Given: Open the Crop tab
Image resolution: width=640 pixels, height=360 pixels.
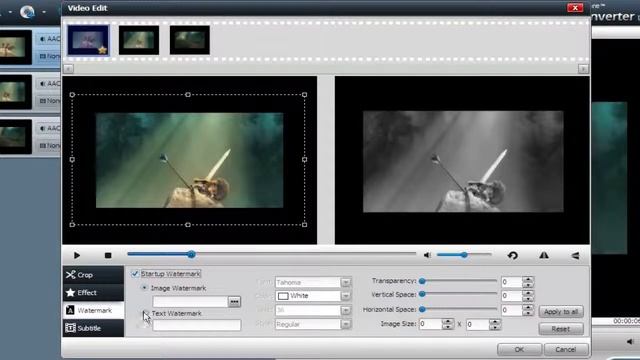Looking at the screenshot, I should pyautogui.click(x=93, y=275).
